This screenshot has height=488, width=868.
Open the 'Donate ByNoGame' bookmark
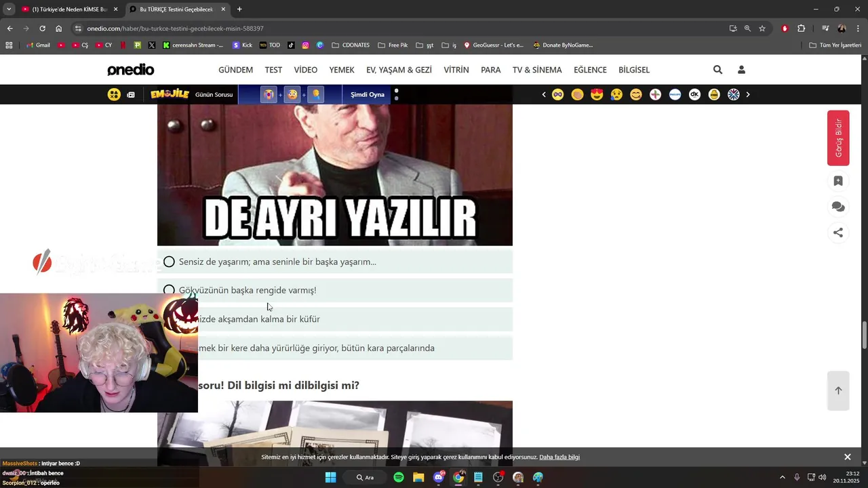563,45
